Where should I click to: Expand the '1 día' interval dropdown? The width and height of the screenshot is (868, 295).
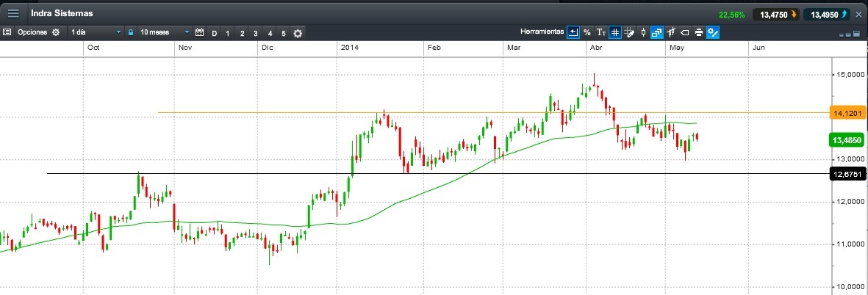pyautogui.click(x=96, y=33)
